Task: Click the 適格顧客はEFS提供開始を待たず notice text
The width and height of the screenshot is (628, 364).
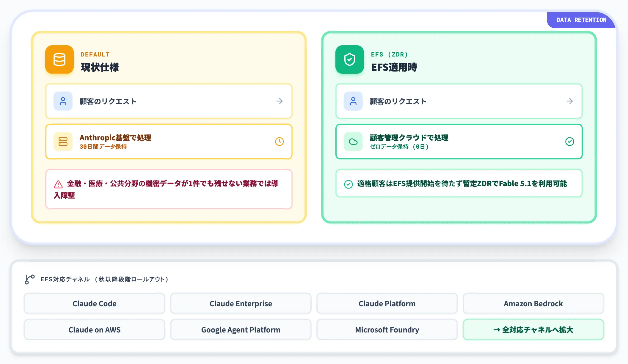Action: (462, 183)
